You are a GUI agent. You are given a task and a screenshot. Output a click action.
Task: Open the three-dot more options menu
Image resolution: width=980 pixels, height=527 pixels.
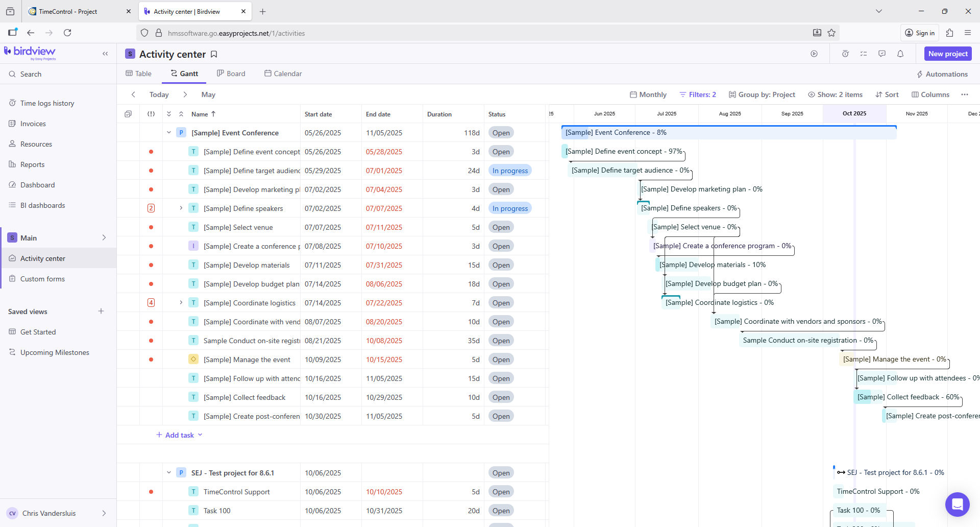click(964, 94)
